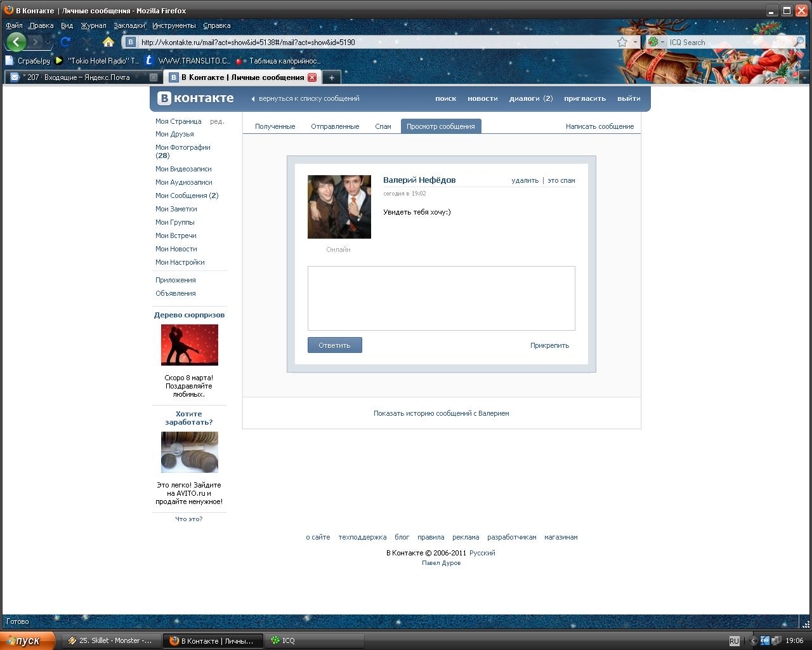Switch to the Отправленные tab

pyautogui.click(x=335, y=126)
